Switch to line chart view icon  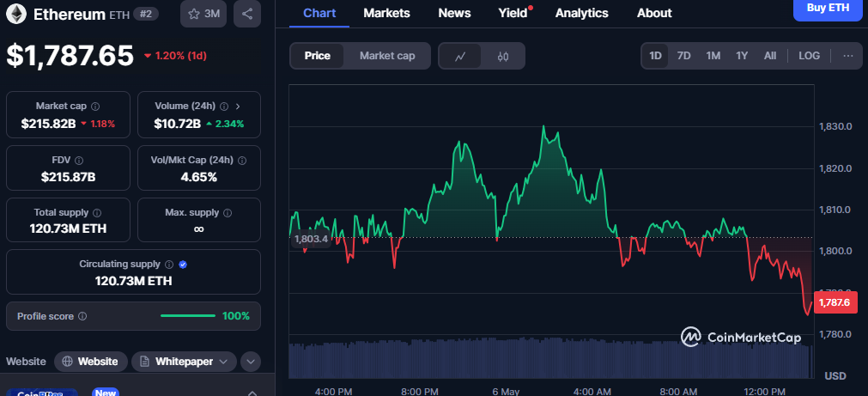coord(460,56)
